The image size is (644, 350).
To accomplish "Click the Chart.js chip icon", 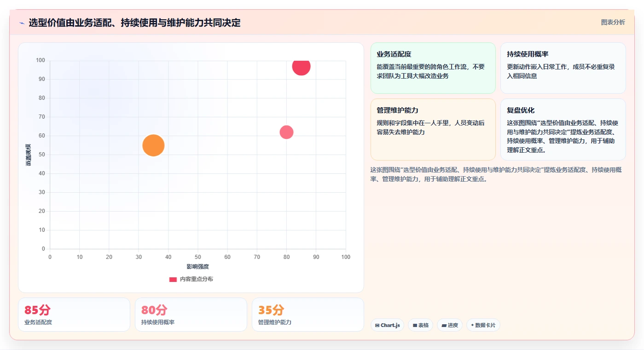I will coord(377,325).
